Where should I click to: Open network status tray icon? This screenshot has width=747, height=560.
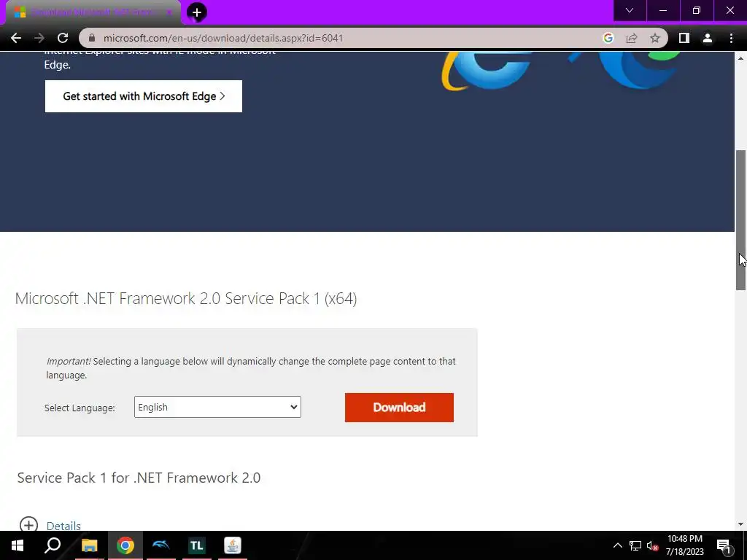point(635,545)
